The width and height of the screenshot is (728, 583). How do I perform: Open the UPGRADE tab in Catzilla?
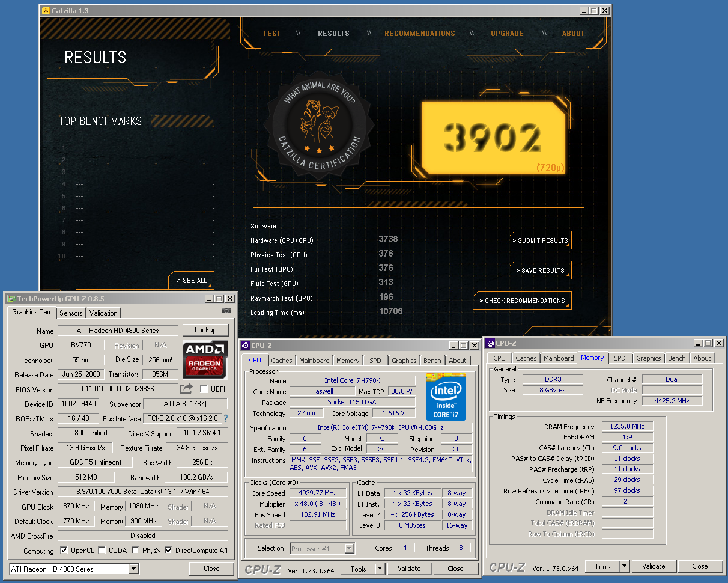507,34
